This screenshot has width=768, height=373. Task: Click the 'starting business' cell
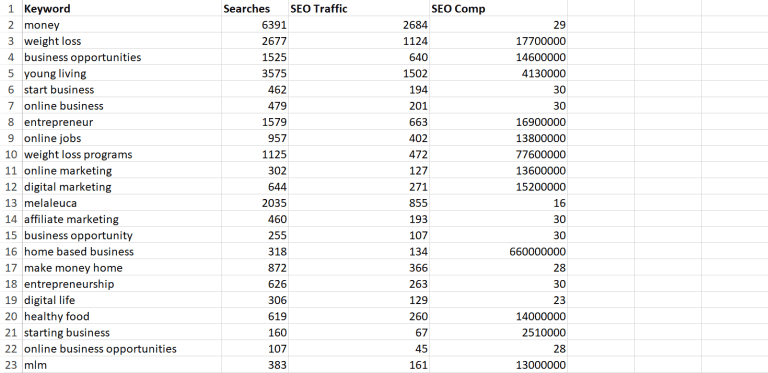pos(121,331)
